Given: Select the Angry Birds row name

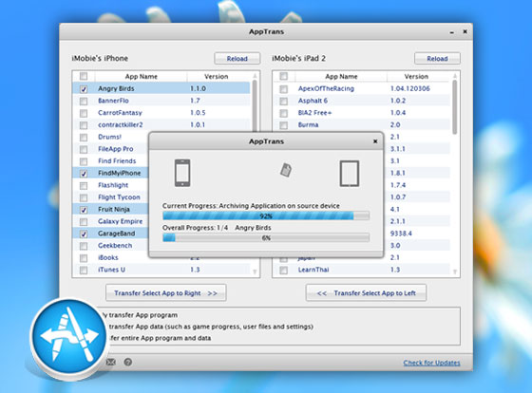Looking at the screenshot, I should pyautogui.click(x=116, y=88).
